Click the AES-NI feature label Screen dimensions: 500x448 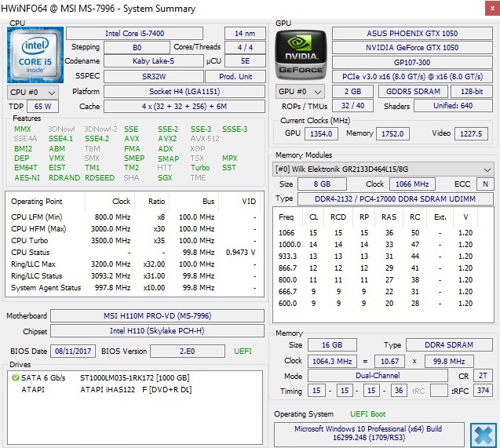click(27, 178)
